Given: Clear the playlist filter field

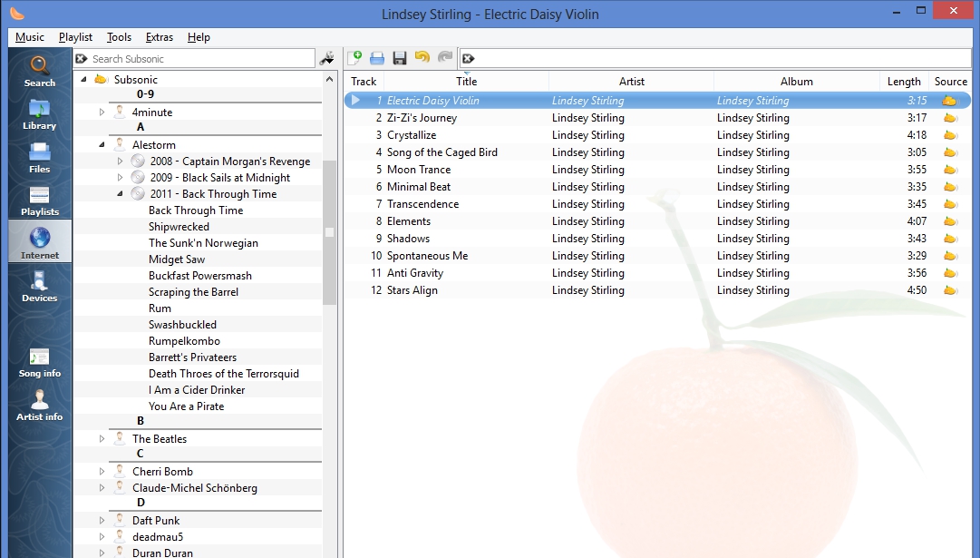Looking at the screenshot, I should click(468, 57).
